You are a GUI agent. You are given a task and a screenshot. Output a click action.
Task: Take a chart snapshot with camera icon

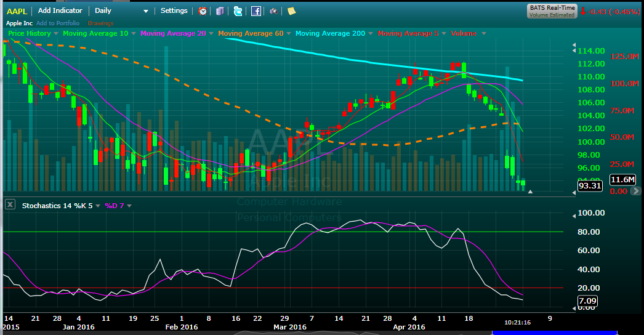click(273, 11)
